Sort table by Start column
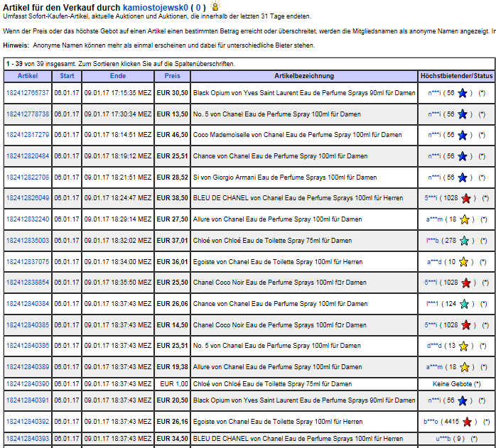The height and width of the screenshot is (448, 496). click(67, 76)
